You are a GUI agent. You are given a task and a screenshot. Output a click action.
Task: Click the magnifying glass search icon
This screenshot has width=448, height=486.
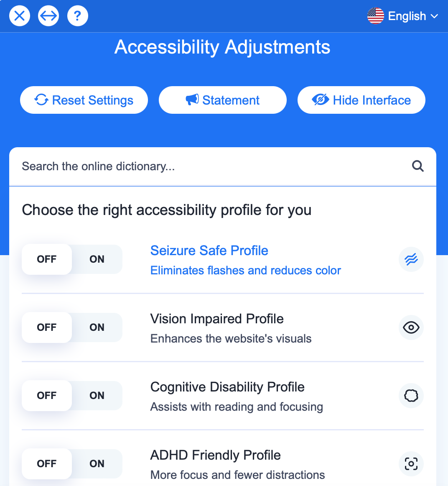(x=417, y=166)
